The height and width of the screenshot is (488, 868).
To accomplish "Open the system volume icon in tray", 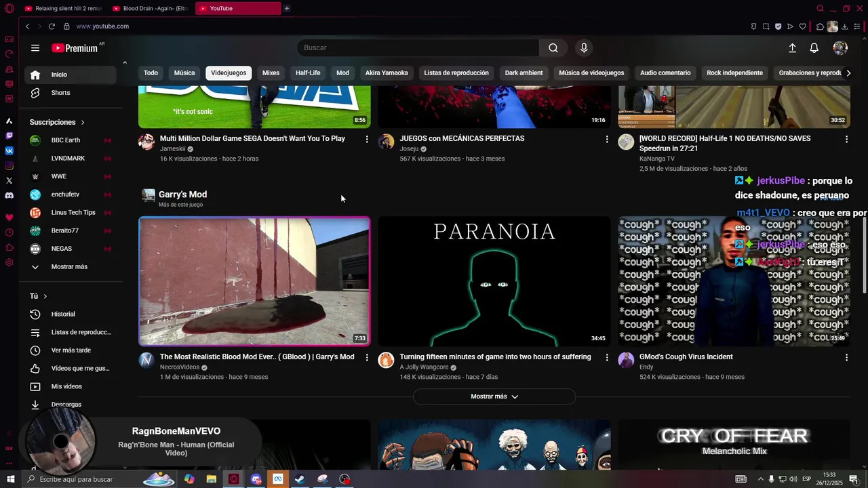I will click(793, 479).
